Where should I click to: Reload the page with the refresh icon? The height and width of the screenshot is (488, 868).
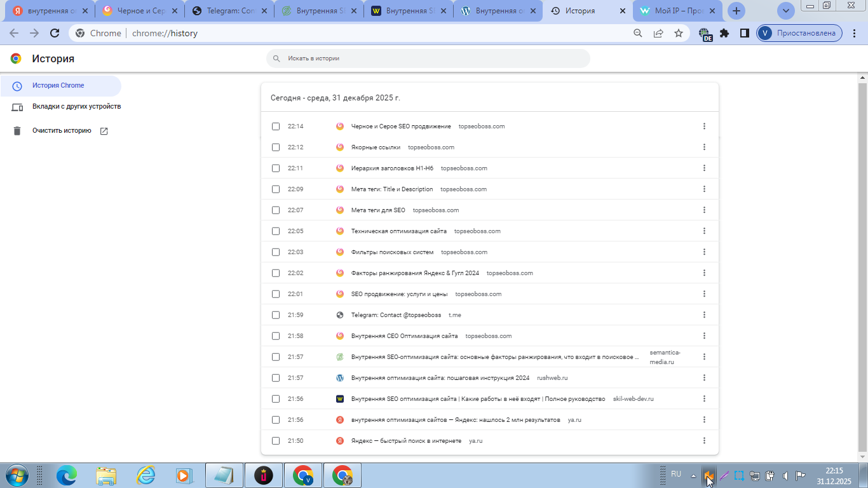coord(55,33)
